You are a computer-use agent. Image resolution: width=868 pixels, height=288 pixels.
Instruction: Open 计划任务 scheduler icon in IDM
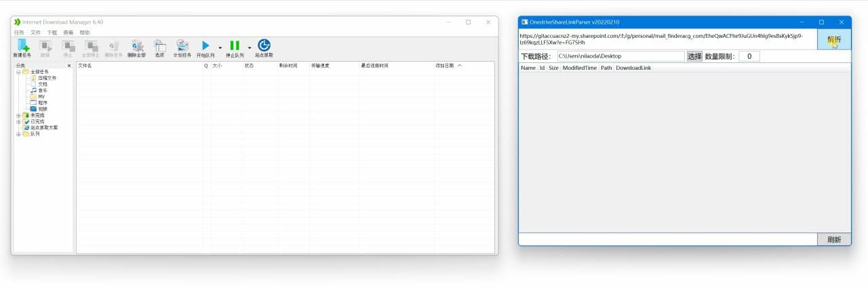tap(182, 47)
